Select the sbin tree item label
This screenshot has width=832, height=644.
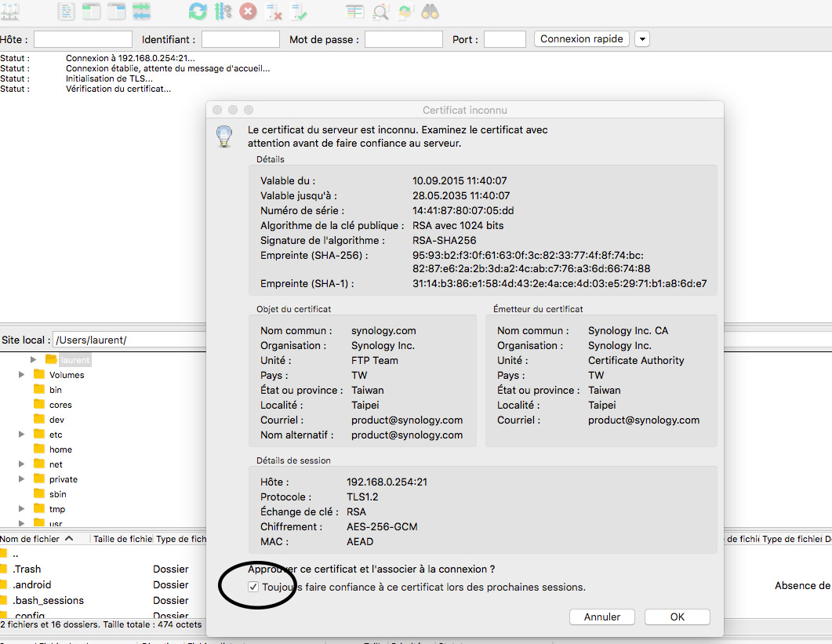[x=58, y=493]
